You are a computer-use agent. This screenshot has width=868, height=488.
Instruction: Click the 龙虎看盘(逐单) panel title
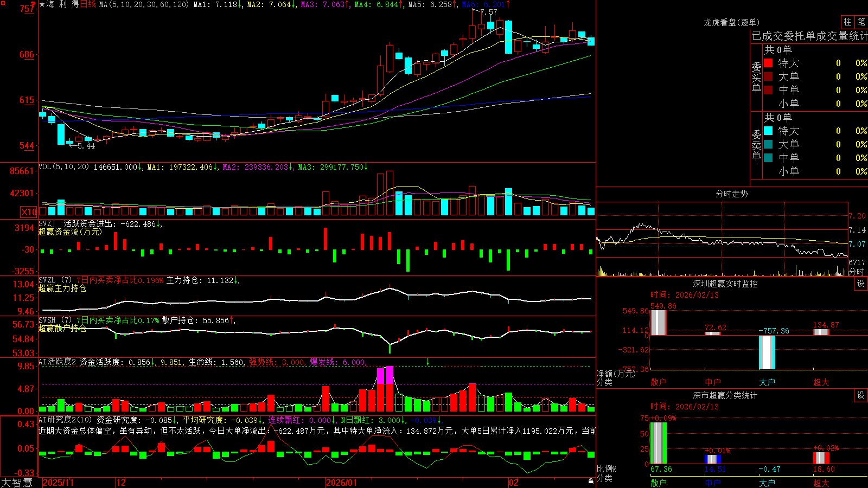pyautogui.click(x=731, y=22)
